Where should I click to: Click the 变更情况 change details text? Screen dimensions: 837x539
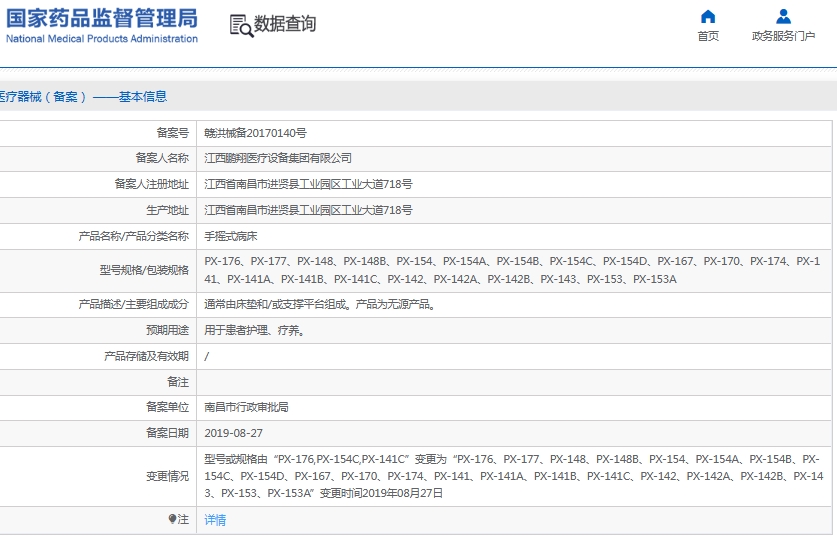pyautogui.click(x=514, y=476)
